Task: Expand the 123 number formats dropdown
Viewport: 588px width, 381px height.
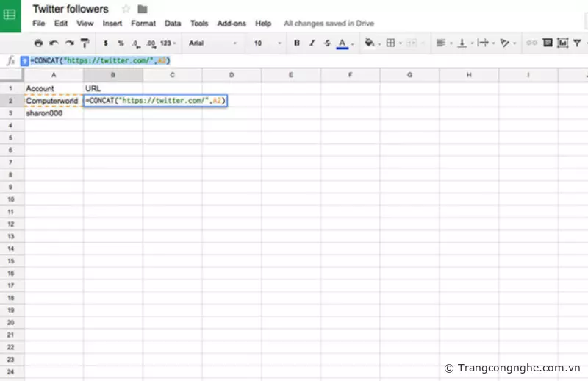Action: [168, 43]
